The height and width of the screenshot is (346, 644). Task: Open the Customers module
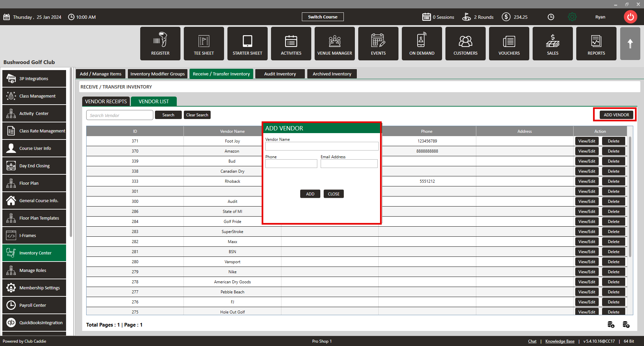(x=466, y=44)
